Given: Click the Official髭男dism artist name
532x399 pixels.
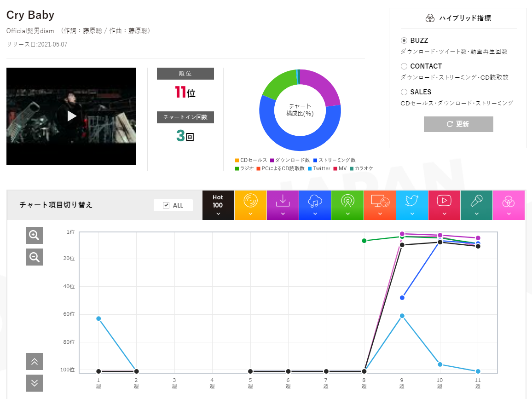Looking at the screenshot, I should coord(30,31).
